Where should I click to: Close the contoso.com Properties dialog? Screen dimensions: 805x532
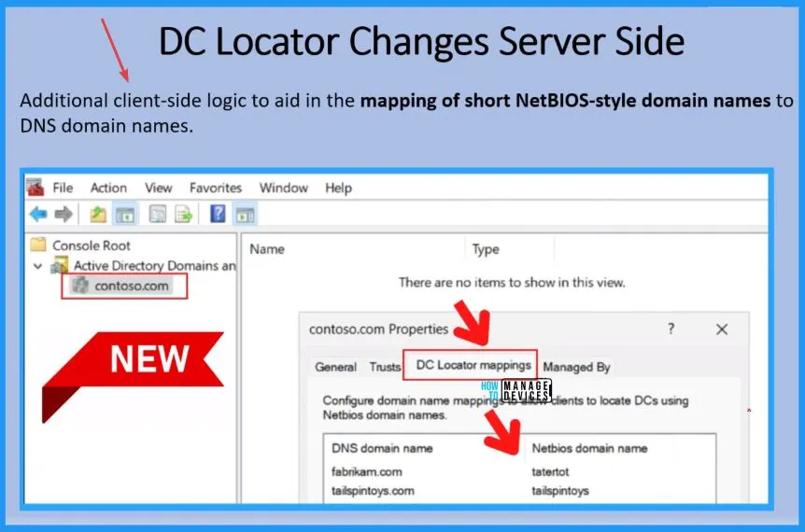pos(722,329)
